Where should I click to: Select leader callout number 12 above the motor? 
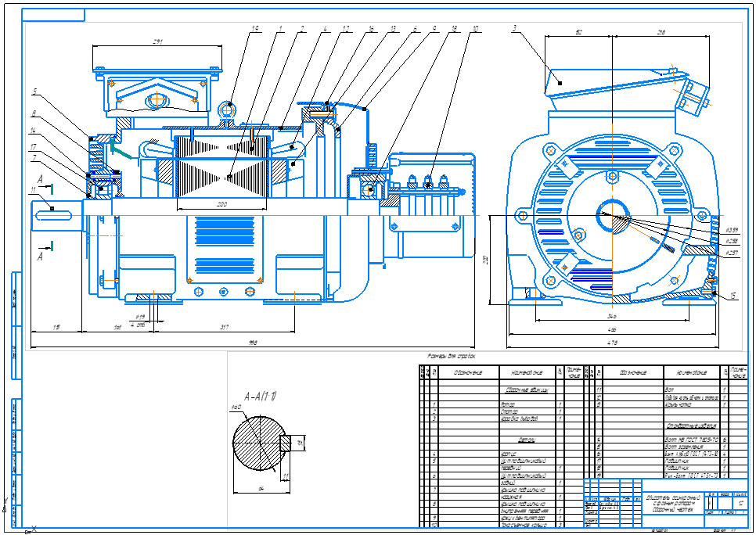coord(345,29)
